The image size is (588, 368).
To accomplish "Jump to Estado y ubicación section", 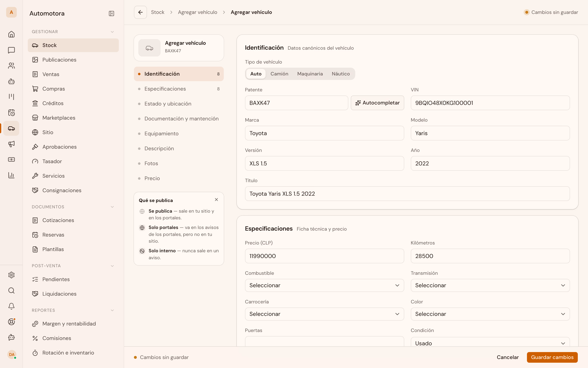I will click(179, 104).
